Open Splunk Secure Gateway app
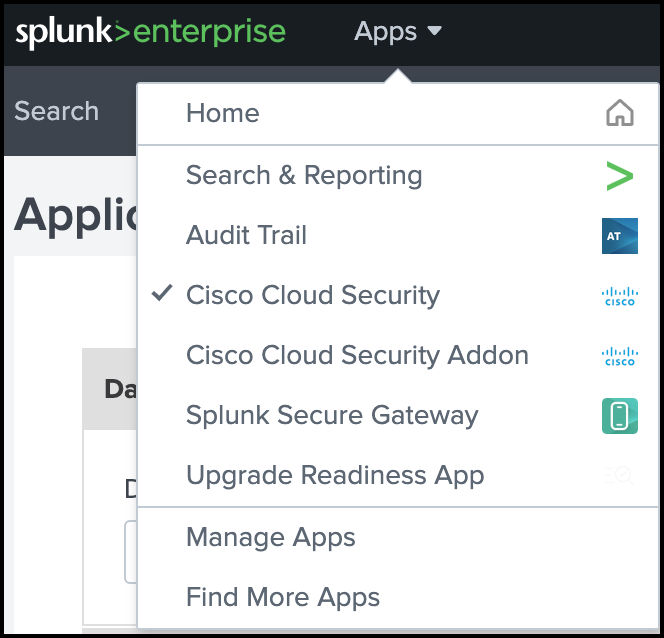Viewport: 664px width, 638px height. pos(398,415)
